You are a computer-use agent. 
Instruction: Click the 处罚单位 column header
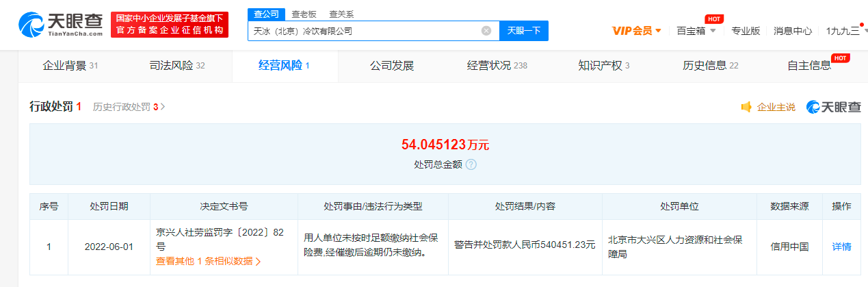point(679,206)
